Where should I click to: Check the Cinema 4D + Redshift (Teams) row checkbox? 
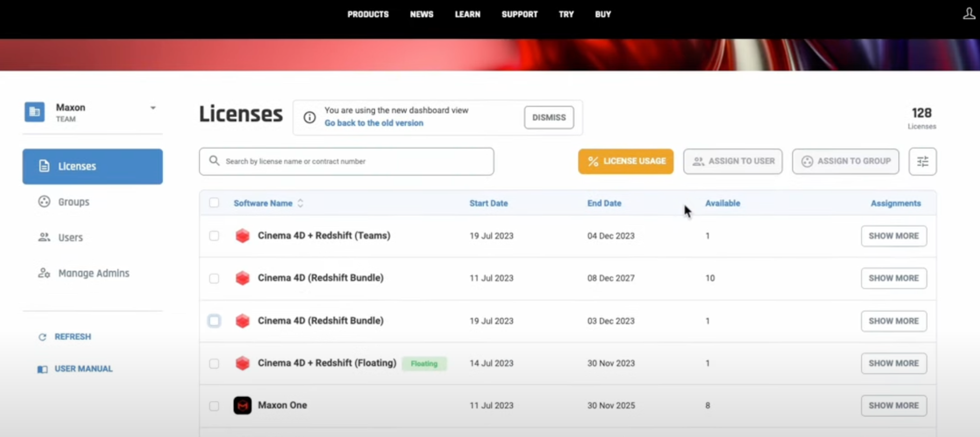(x=214, y=236)
